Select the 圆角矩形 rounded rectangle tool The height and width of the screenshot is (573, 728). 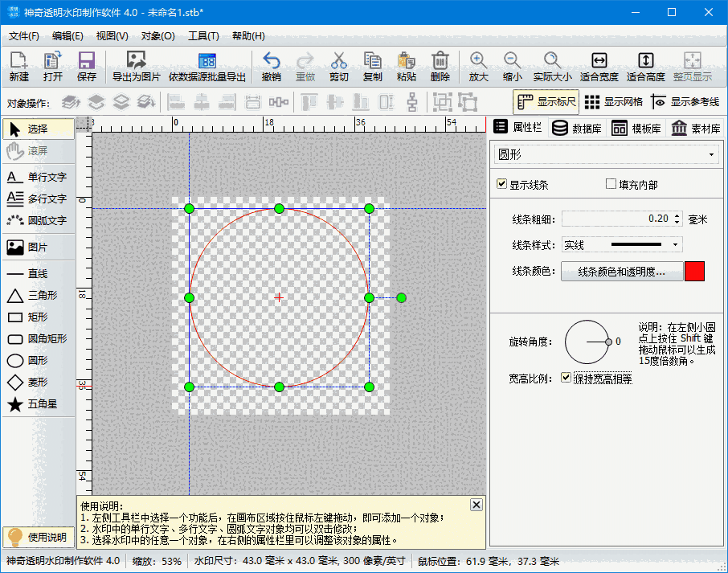[38, 339]
